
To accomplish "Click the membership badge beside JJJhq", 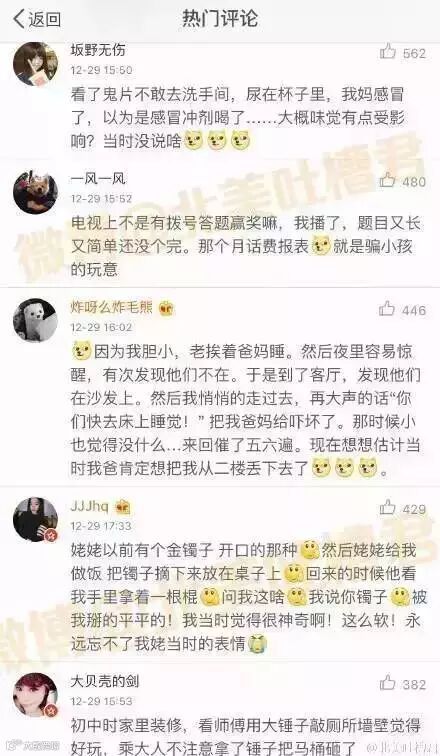I will (122, 507).
